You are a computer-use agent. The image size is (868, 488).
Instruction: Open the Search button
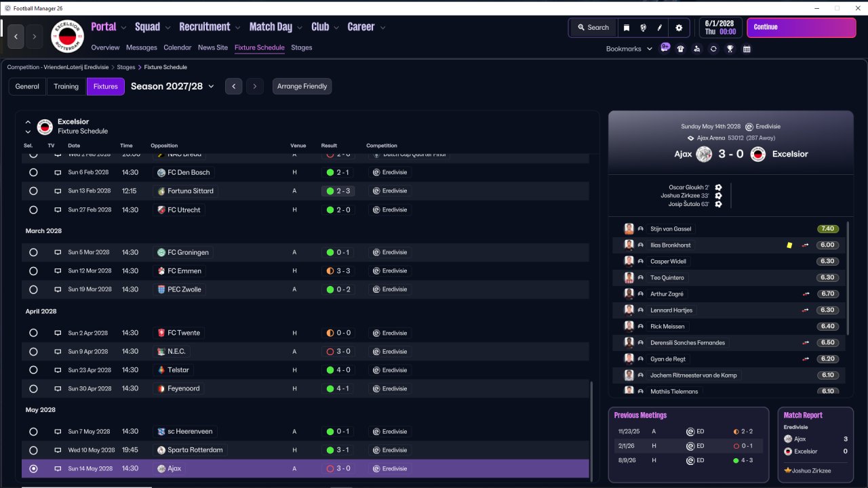[x=593, y=28]
